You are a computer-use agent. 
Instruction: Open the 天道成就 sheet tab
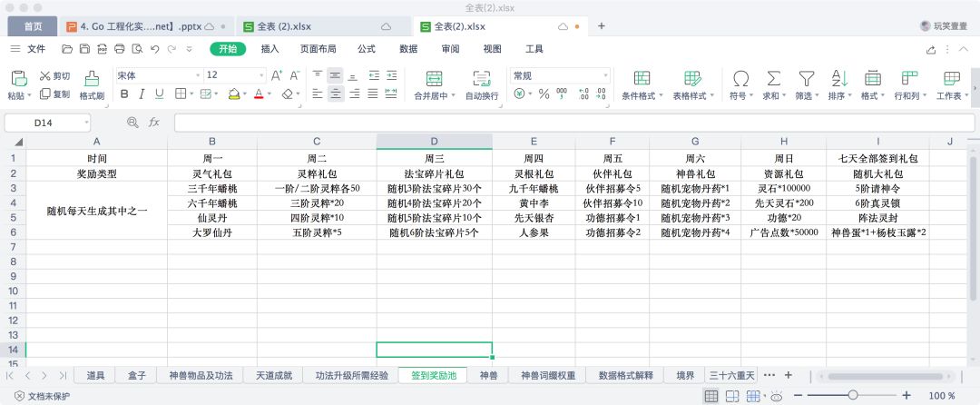274,376
